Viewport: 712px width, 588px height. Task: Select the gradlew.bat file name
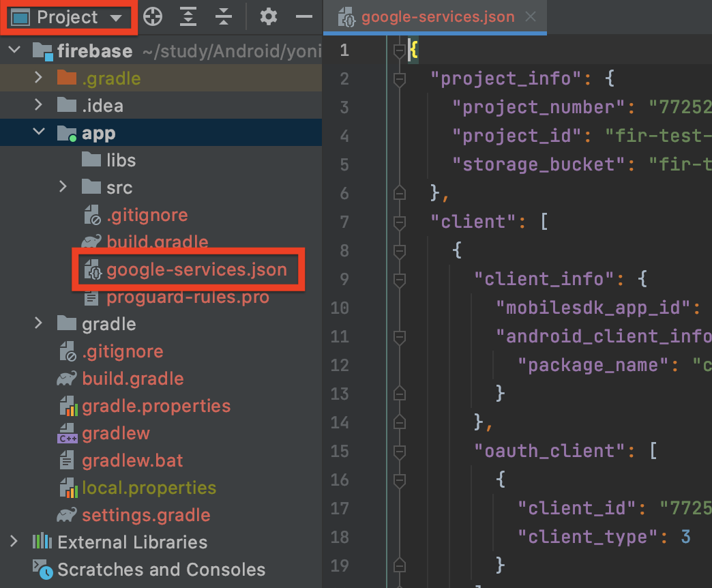pos(132,460)
